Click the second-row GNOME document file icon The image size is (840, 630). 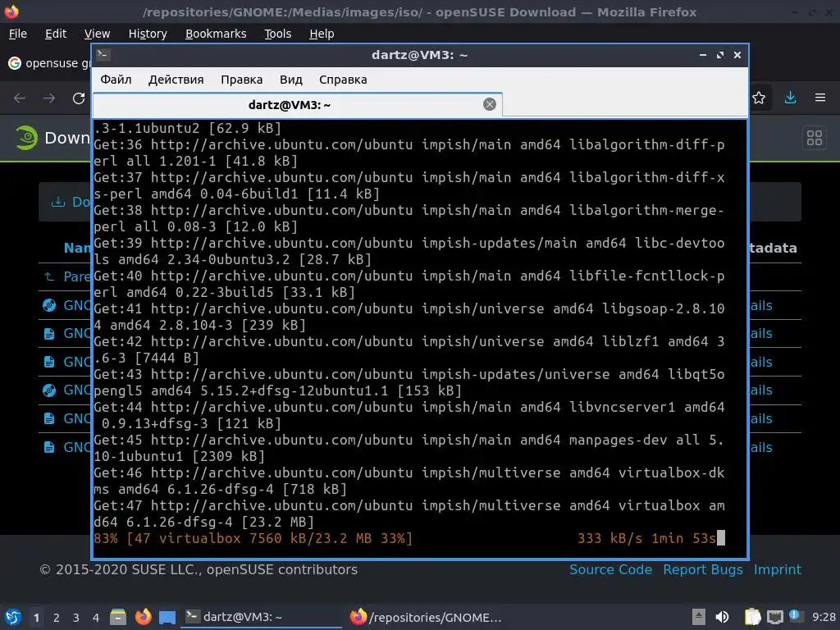[x=49, y=334]
